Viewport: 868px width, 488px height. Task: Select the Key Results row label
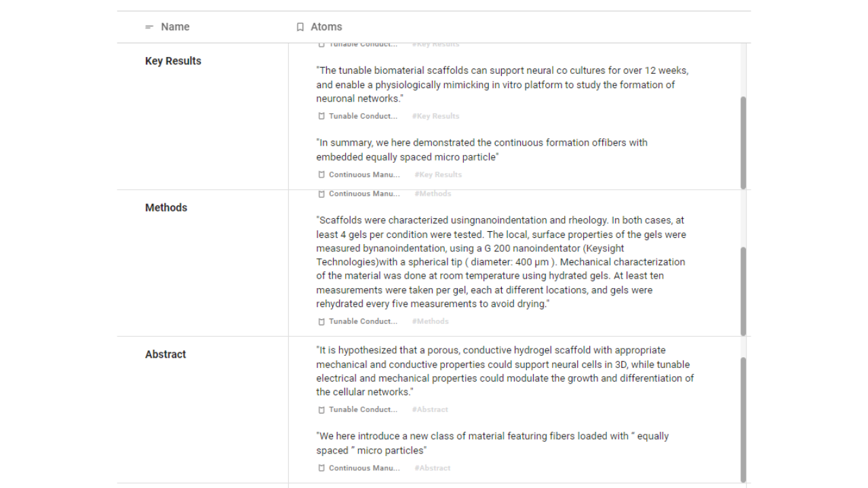173,61
